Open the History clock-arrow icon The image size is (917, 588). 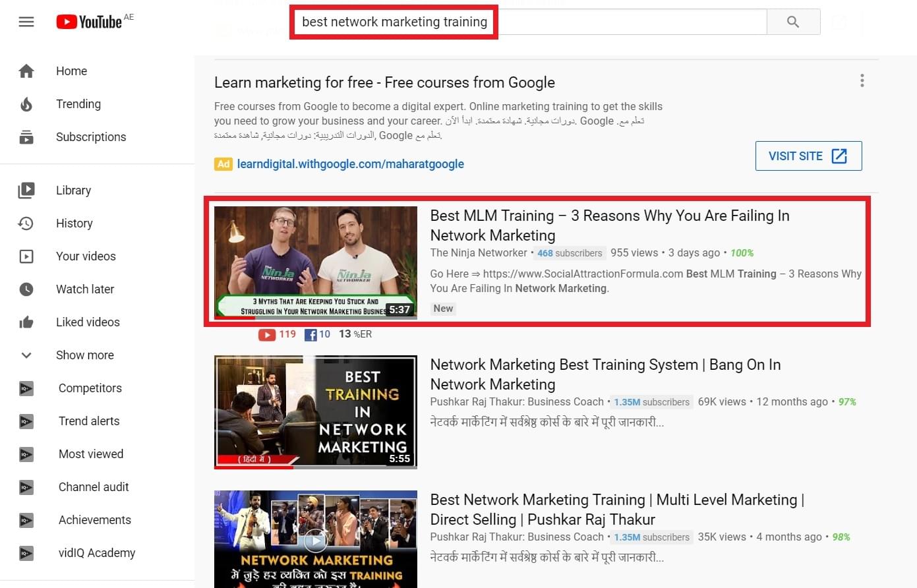26,223
